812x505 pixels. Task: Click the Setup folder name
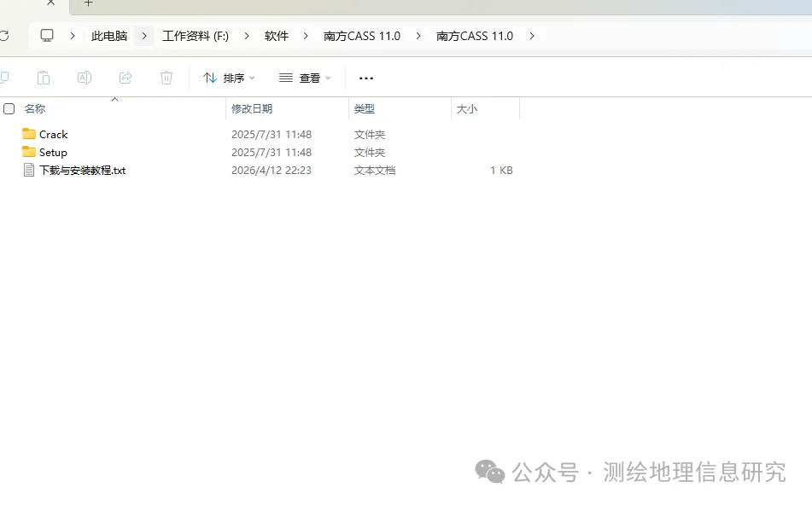coord(53,153)
